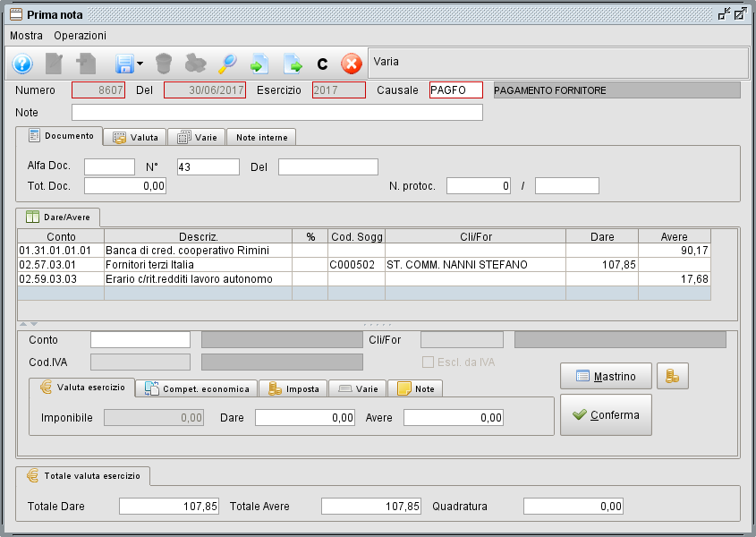The image size is (756, 537).
Task: Click the Causale field containing PAGFO
Action: coord(455,90)
